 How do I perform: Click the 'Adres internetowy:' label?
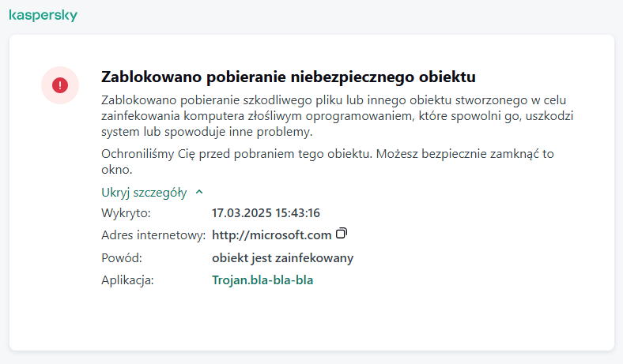[153, 235]
